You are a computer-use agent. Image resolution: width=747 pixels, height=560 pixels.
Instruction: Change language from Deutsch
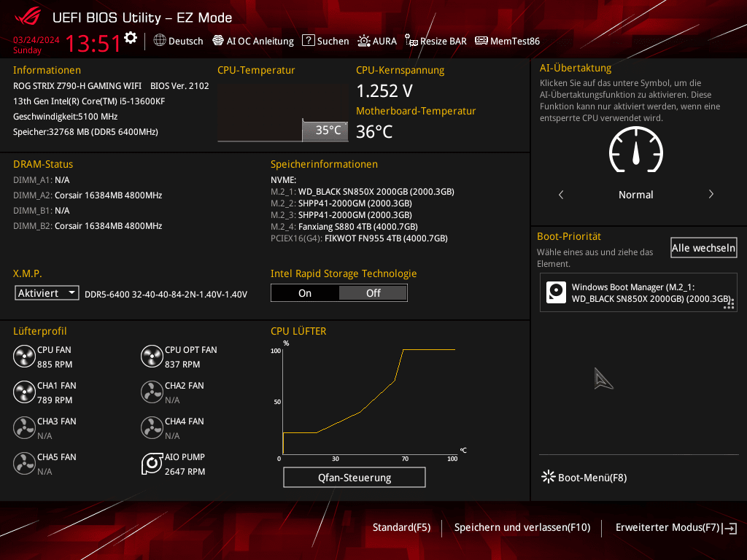[x=186, y=41]
